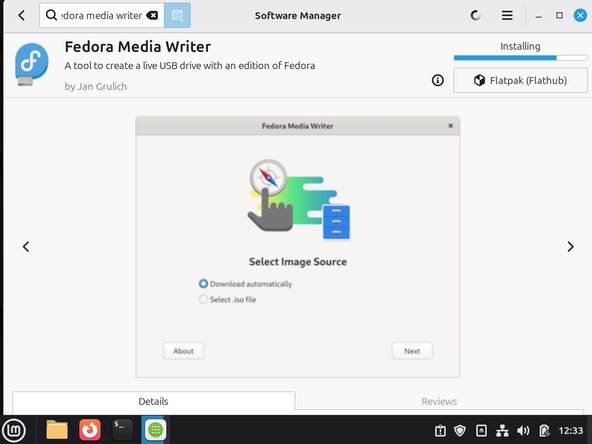The image size is (592, 444).
Task: Toggle the search-in-descriptions button beside search box
Action: point(177,15)
